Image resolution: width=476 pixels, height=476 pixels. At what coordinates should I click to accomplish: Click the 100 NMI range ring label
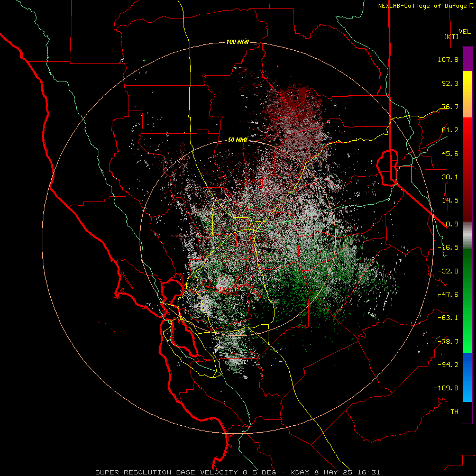click(237, 42)
